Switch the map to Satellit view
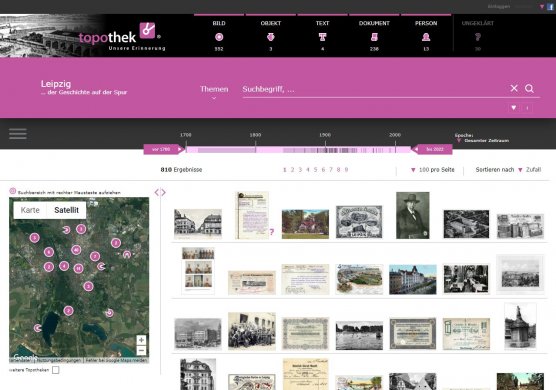The width and height of the screenshot is (556, 390). [66, 210]
